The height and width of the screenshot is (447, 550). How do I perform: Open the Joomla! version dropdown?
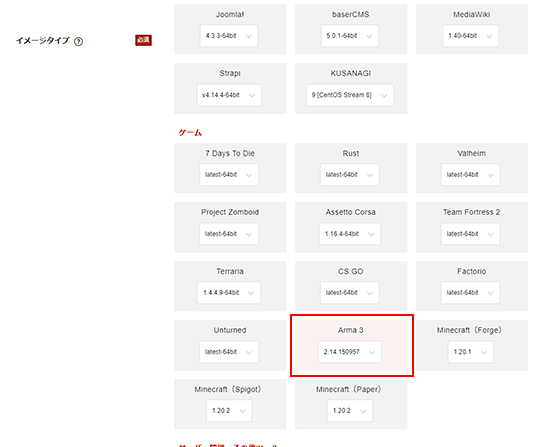coord(229,36)
